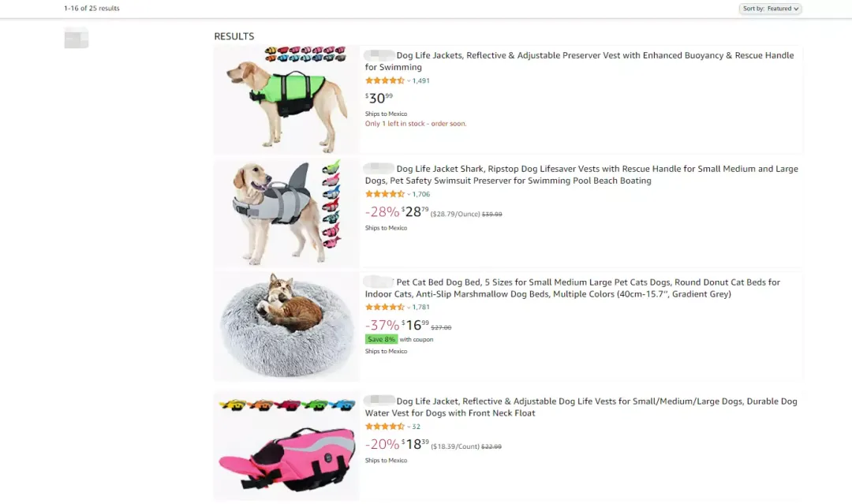Click star rating icon of donut cat bed
This screenshot has width=852, height=504.
tap(385, 307)
